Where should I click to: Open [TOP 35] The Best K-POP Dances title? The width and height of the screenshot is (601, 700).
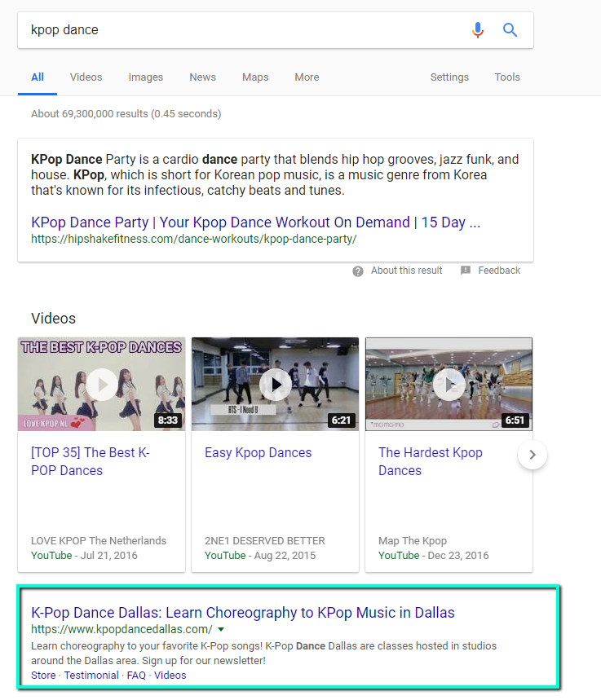[x=91, y=461]
